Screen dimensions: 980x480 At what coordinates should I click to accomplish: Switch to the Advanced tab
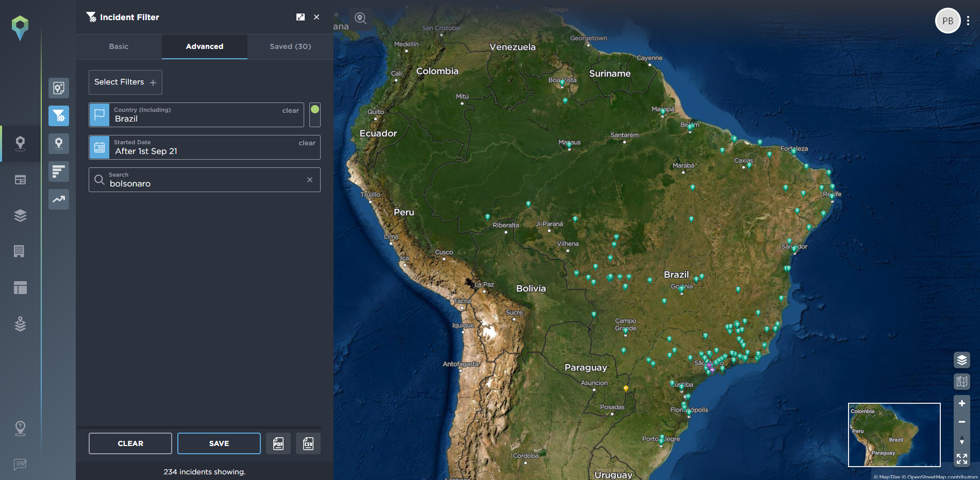[205, 46]
